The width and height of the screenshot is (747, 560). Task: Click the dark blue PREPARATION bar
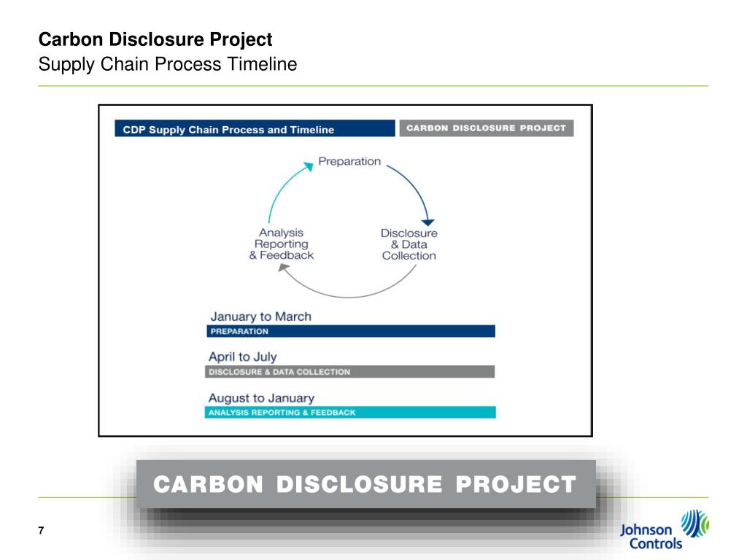point(351,331)
